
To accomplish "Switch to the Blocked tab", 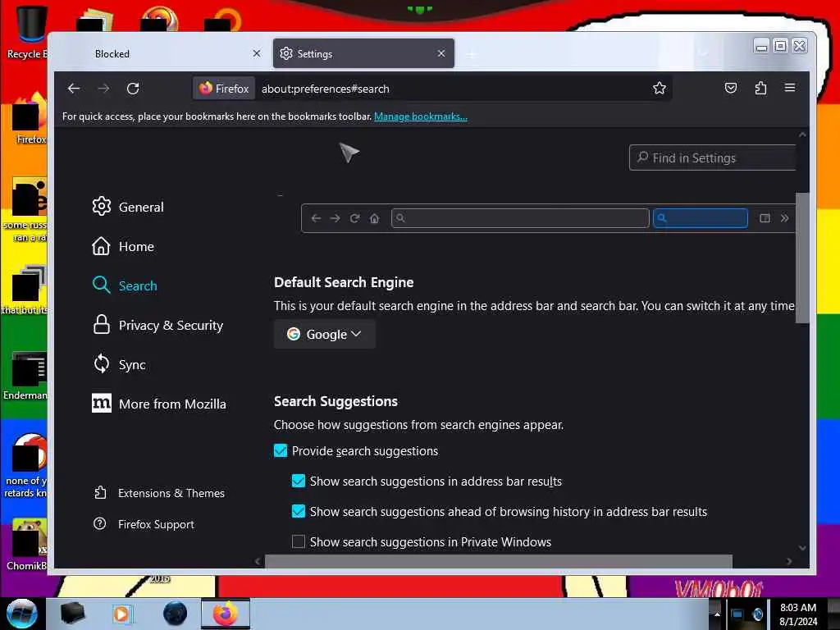I will point(161,53).
